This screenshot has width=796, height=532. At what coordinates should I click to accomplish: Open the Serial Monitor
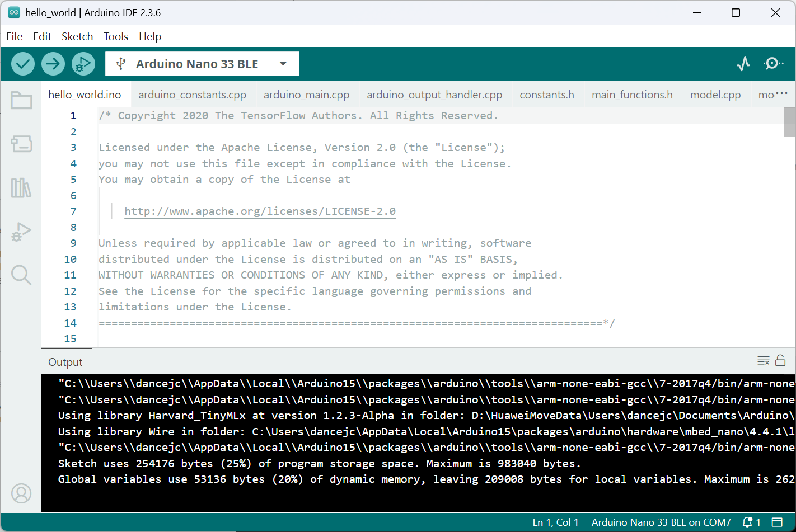click(x=774, y=63)
